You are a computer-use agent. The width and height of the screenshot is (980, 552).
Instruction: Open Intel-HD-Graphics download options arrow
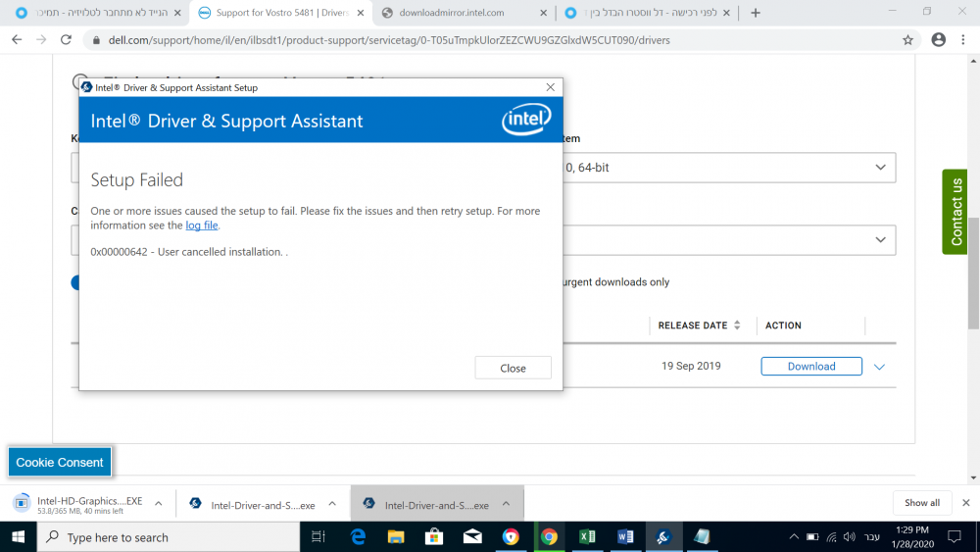[158, 503]
